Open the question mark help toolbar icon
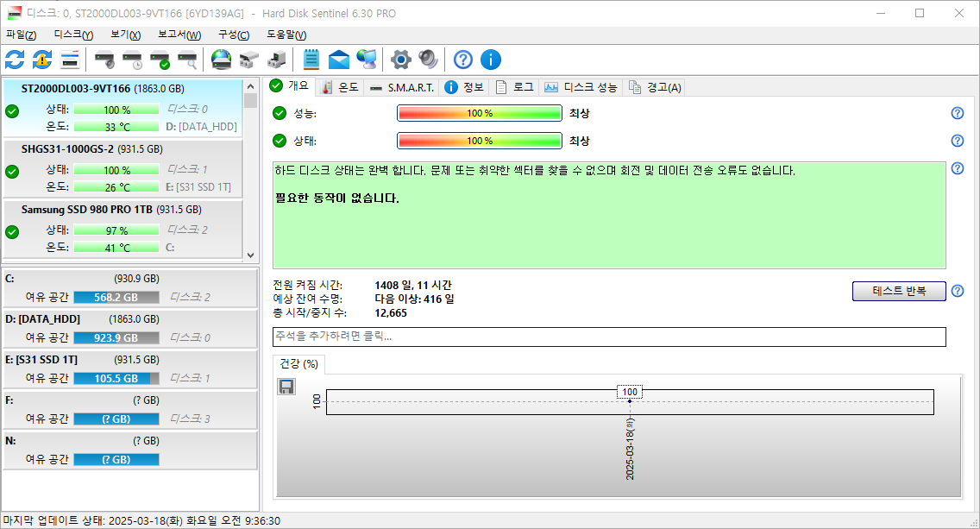Viewport: 980px width, 529px height. [463, 60]
